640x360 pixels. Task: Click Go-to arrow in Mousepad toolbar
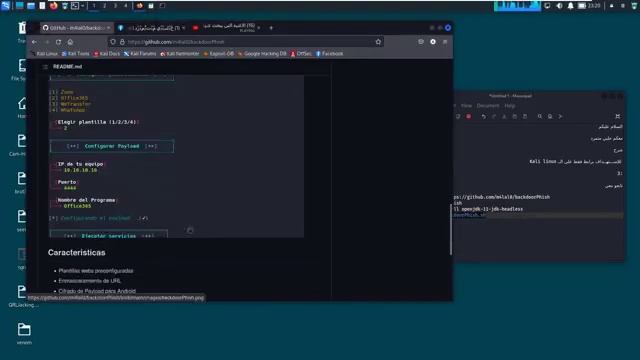point(560,116)
